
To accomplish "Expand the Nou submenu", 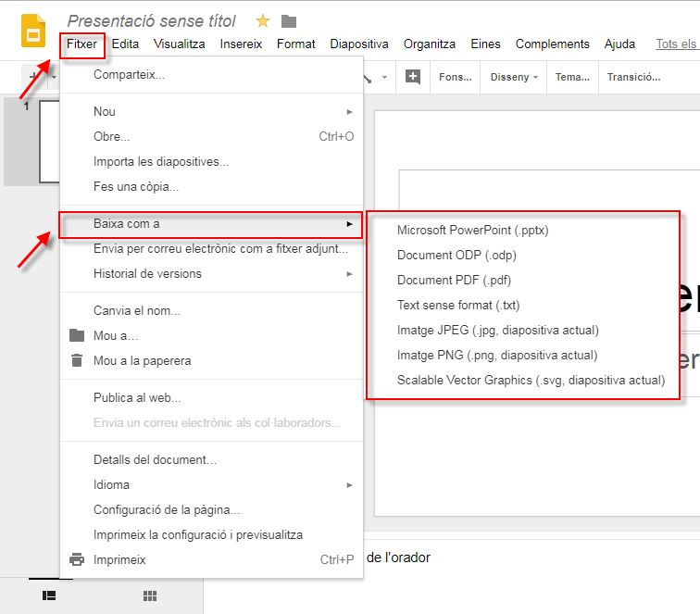I will point(211,112).
